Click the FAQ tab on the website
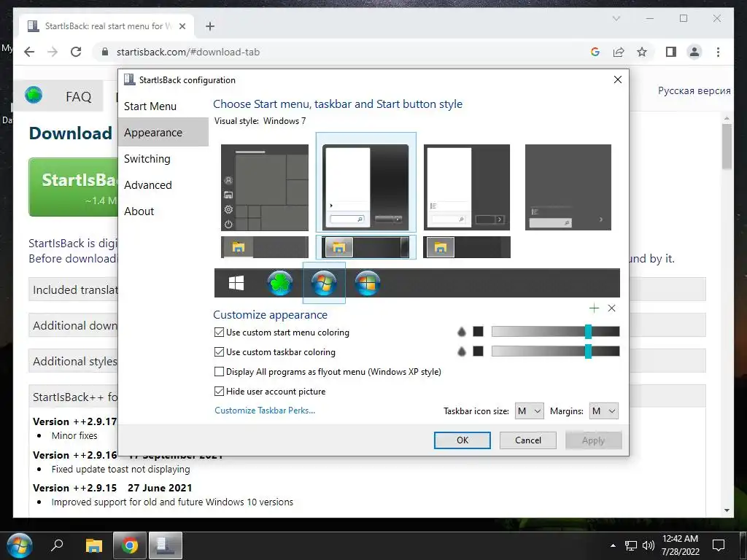This screenshot has width=747, height=560. (79, 97)
